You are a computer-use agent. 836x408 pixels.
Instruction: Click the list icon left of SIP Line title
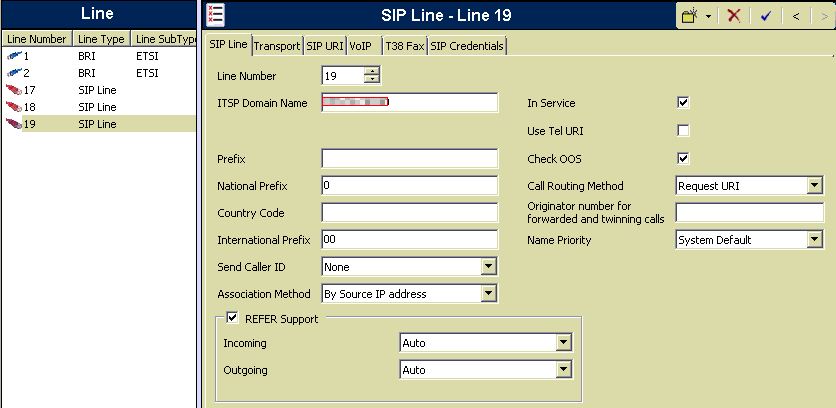pyautogui.click(x=215, y=14)
